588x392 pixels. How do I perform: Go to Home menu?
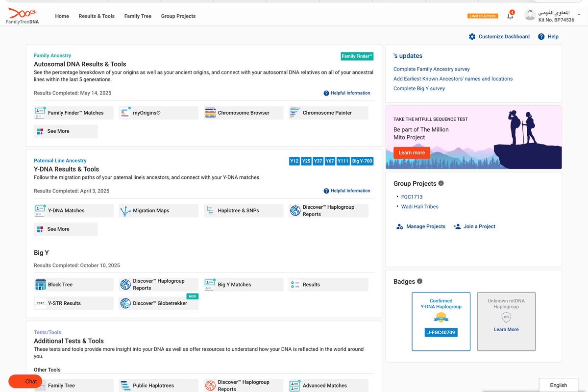point(62,16)
